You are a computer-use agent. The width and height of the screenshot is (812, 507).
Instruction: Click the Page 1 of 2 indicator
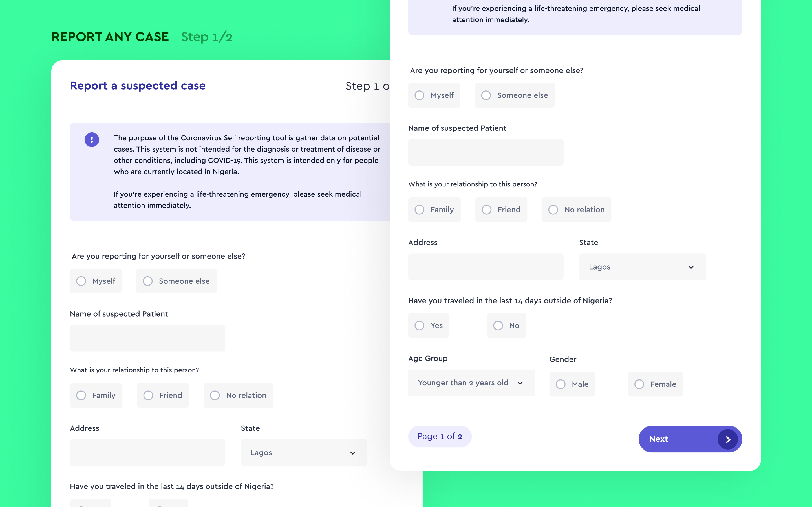440,437
